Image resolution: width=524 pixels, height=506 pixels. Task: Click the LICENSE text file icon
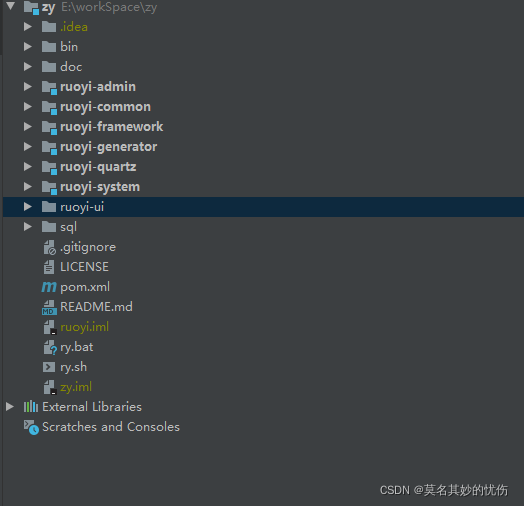pyautogui.click(x=49, y=267)
